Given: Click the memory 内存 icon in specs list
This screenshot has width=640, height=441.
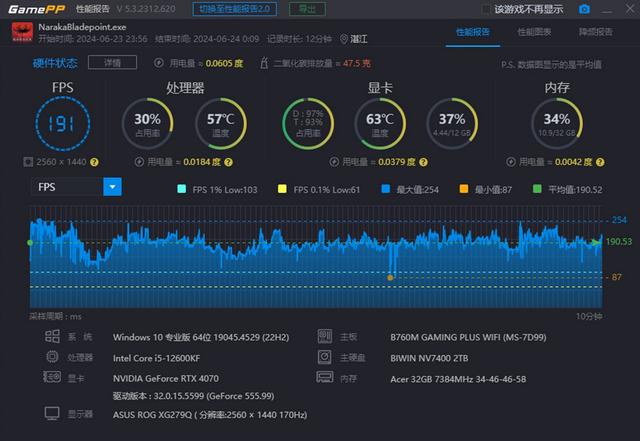Looking at the screenshot, I should 325,377.
